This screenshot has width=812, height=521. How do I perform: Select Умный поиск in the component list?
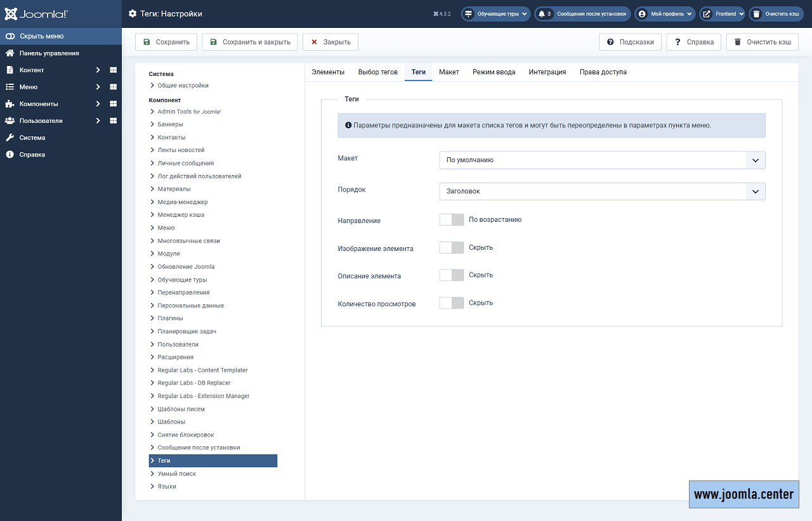tap(176, 473)
